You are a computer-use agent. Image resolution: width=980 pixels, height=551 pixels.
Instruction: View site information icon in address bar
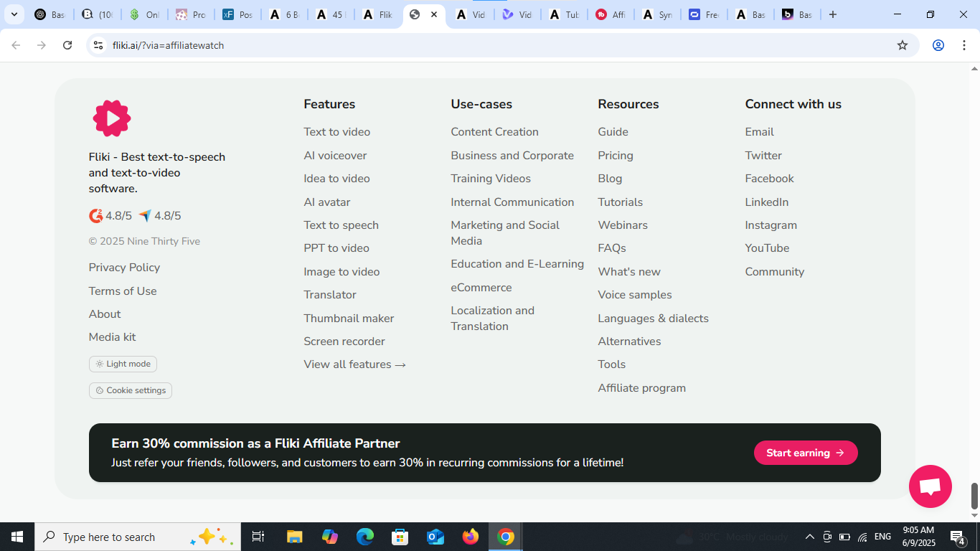click(x=98, y=45)
